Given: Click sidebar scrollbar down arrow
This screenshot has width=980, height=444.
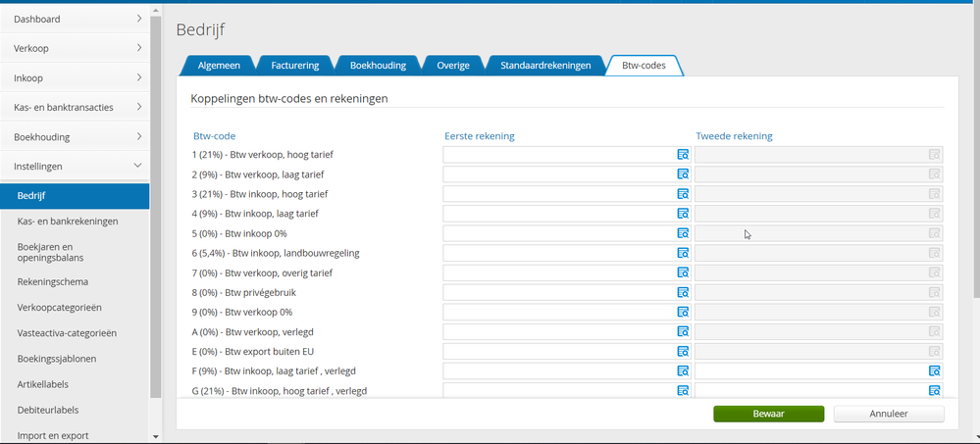Looking at the screenshot, I should click(156, 437).
